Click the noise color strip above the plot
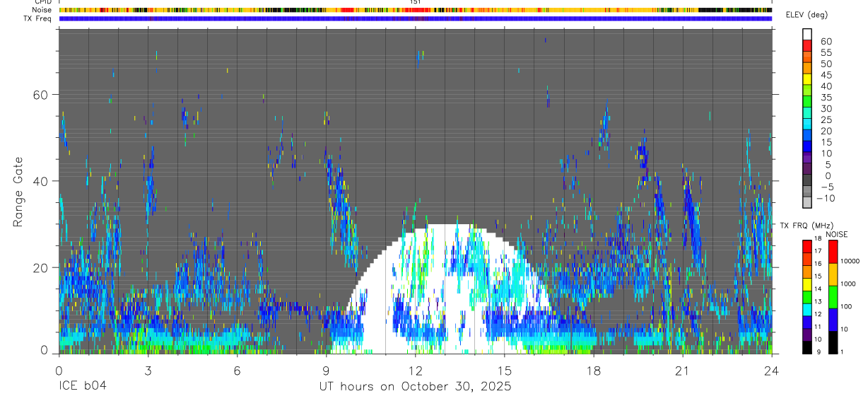 pos(416,10)
